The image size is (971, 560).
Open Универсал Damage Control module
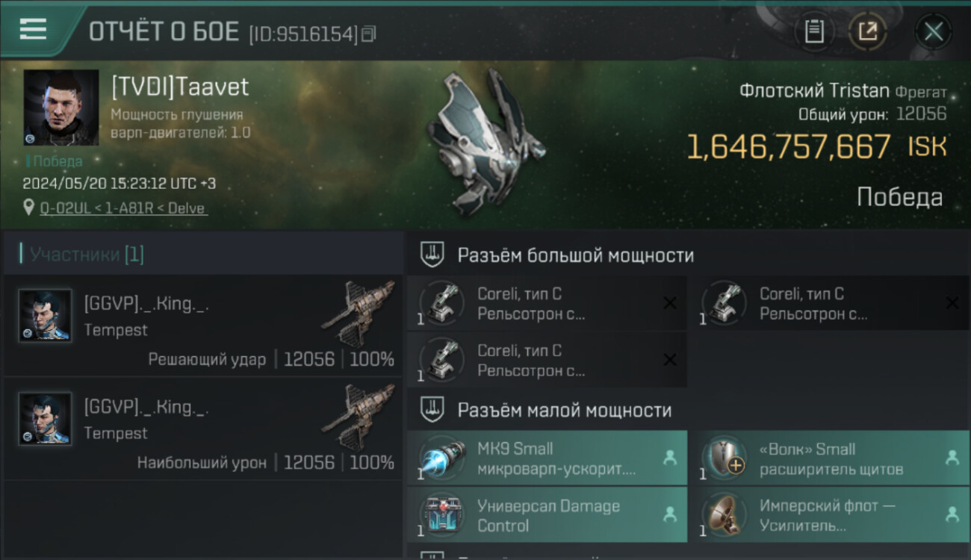coord(547,514)
